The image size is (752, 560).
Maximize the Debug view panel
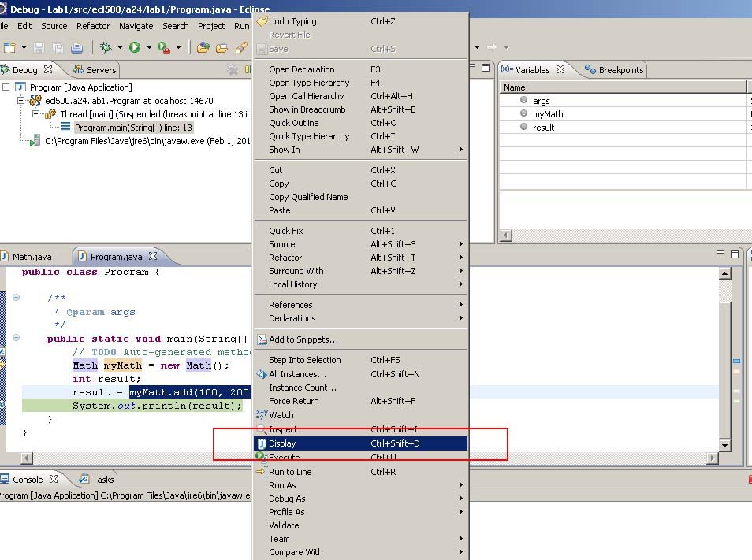pos(486,68)
